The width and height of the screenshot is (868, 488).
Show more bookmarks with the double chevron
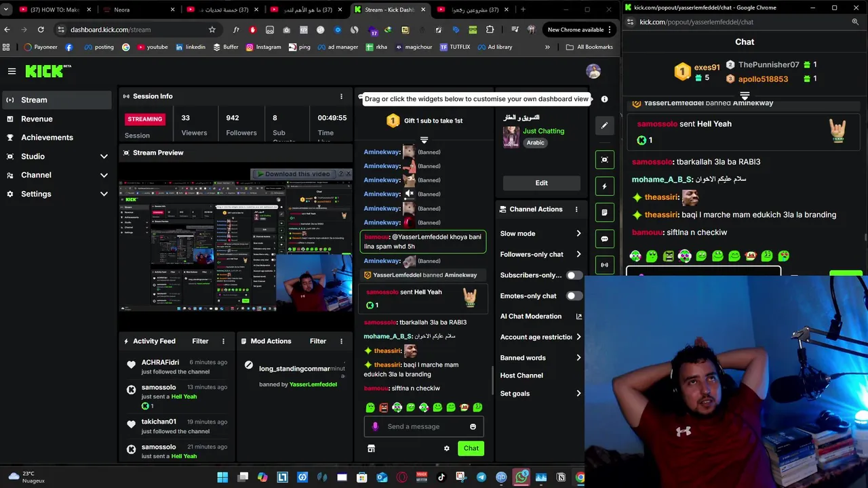pos(547,47)
